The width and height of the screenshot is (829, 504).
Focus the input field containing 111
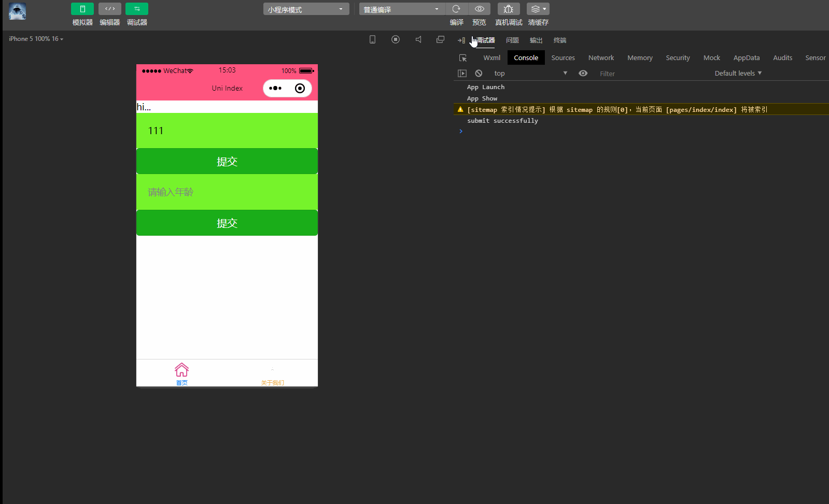tap(227, 131)
